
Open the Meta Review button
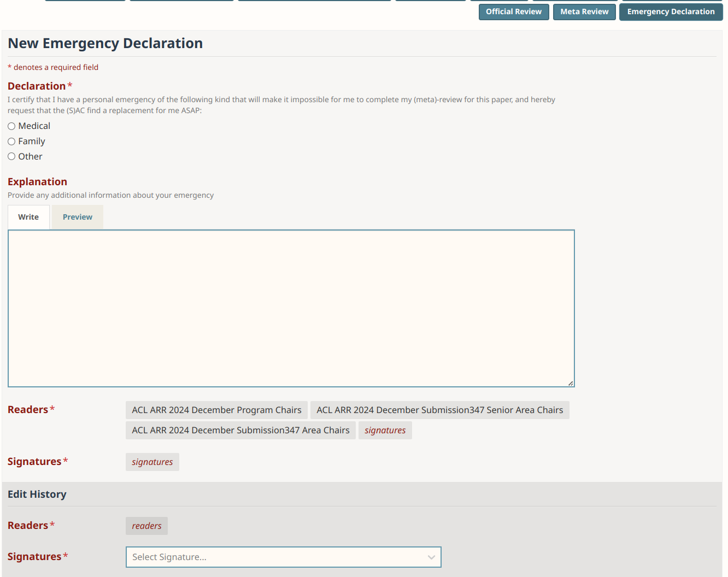[x=584, y=12]
